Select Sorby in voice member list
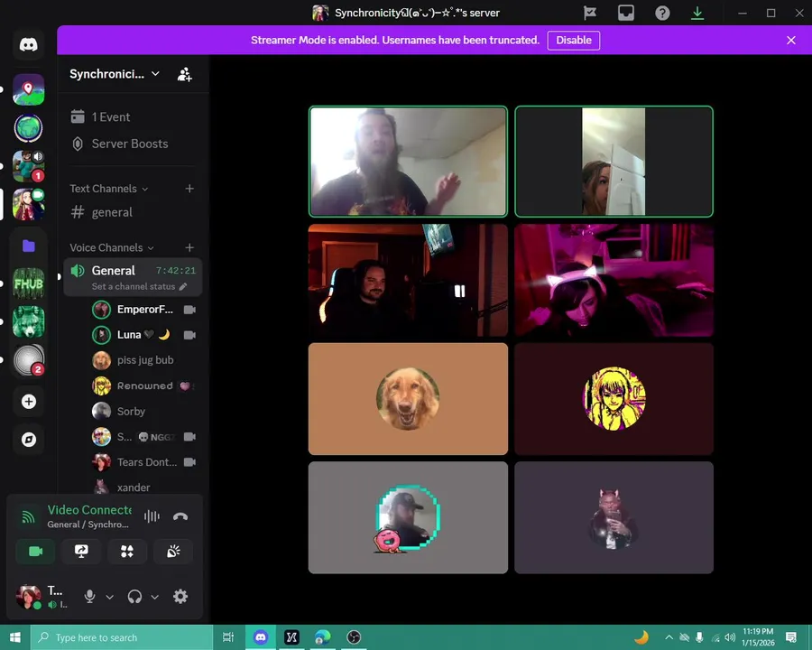The image size is (812, 650). pos(144,411)
